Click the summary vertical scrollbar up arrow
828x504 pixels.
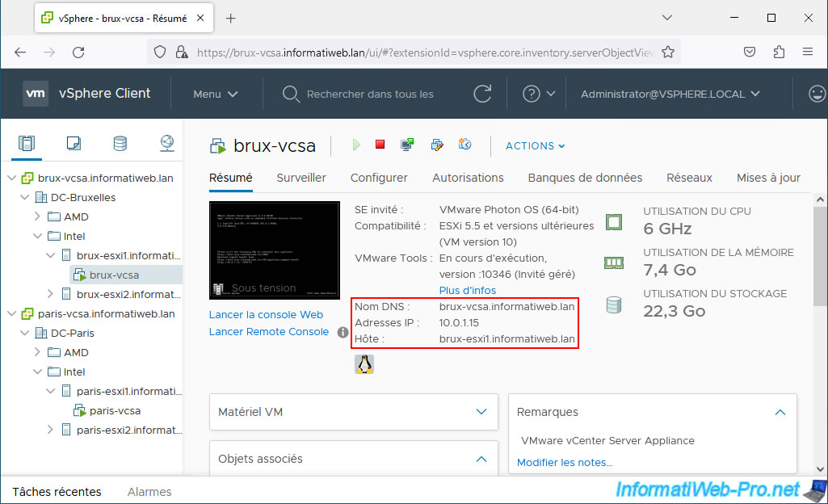820,199
